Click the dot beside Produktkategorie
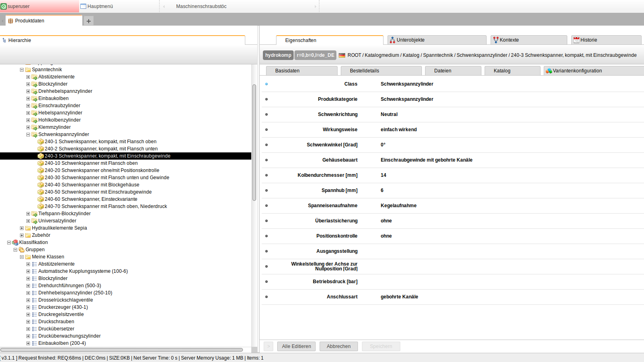Viewport: 644px width, 362px height. [x=266, y=99]
